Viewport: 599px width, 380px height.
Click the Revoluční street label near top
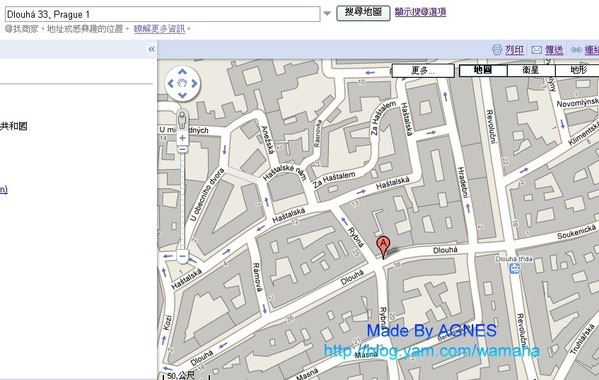pos(491,127)
